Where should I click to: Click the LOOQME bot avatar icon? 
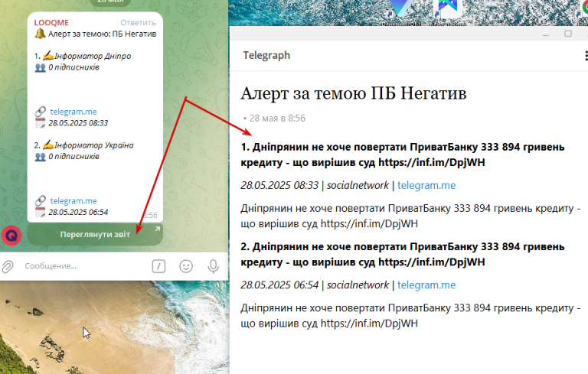[11, 236]
